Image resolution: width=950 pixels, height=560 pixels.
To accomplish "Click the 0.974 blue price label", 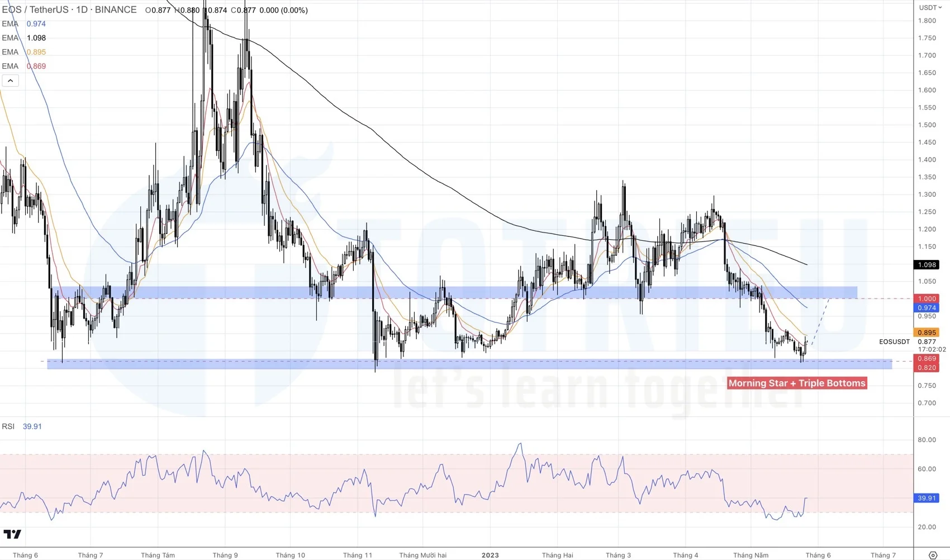I will point(927,308).
